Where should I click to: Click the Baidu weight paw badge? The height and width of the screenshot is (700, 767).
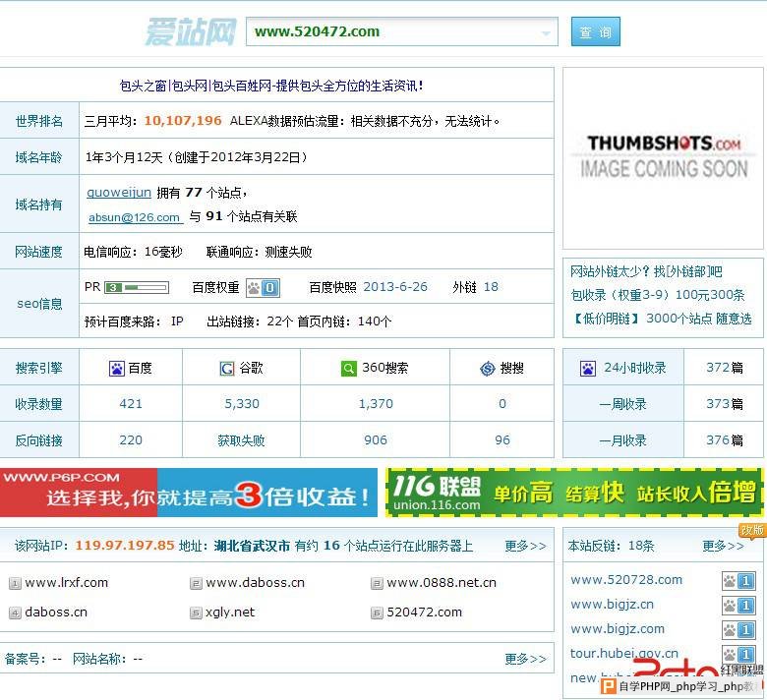[263, 288]
